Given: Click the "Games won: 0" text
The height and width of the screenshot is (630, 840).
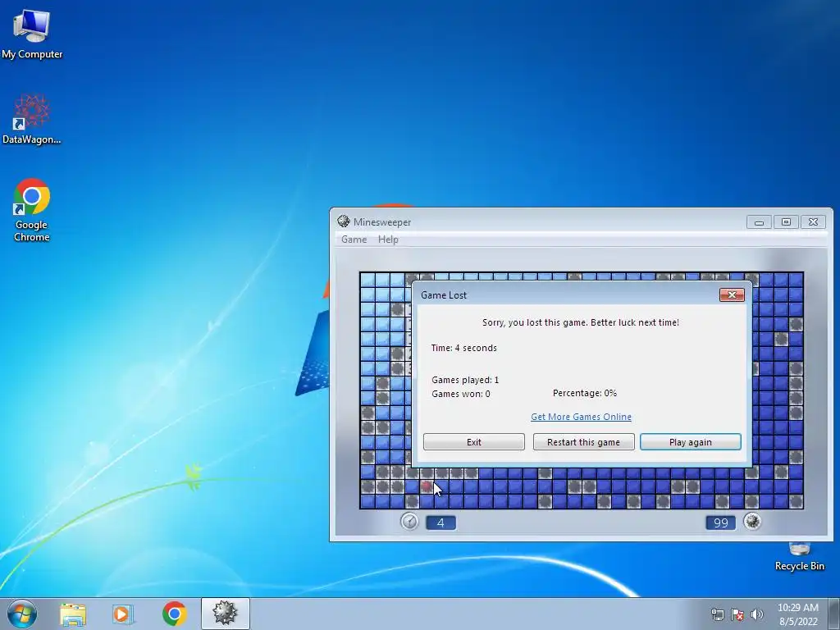Looking at the screenshot, I should (461, 394).
